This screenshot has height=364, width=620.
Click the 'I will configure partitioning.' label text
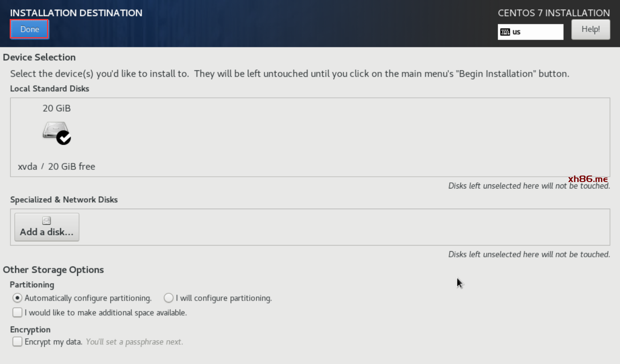[x=224, y=298]
